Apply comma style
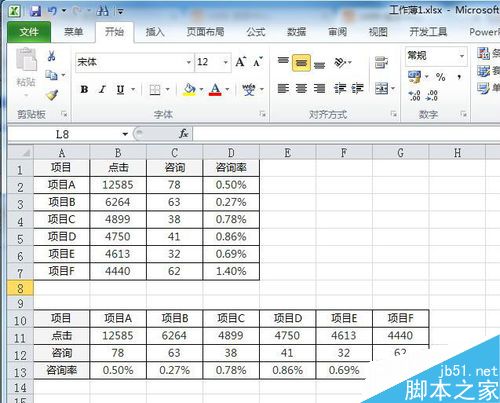The width and height of the screenshot is (500, 403). tap(459, 77)
